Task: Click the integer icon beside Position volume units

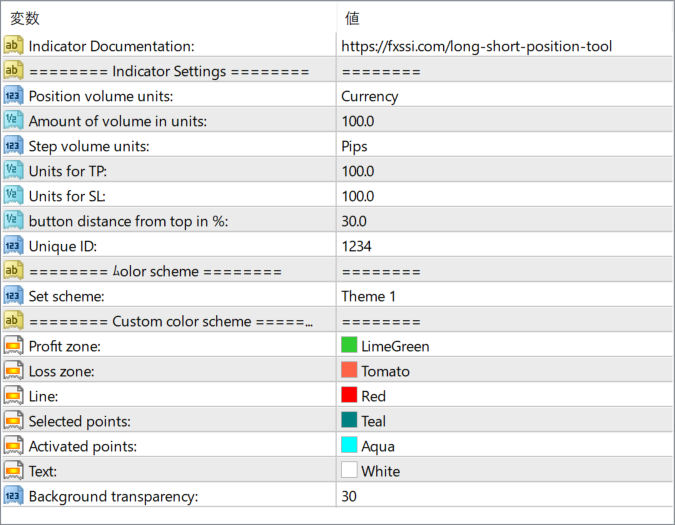Action: point(13,96)
